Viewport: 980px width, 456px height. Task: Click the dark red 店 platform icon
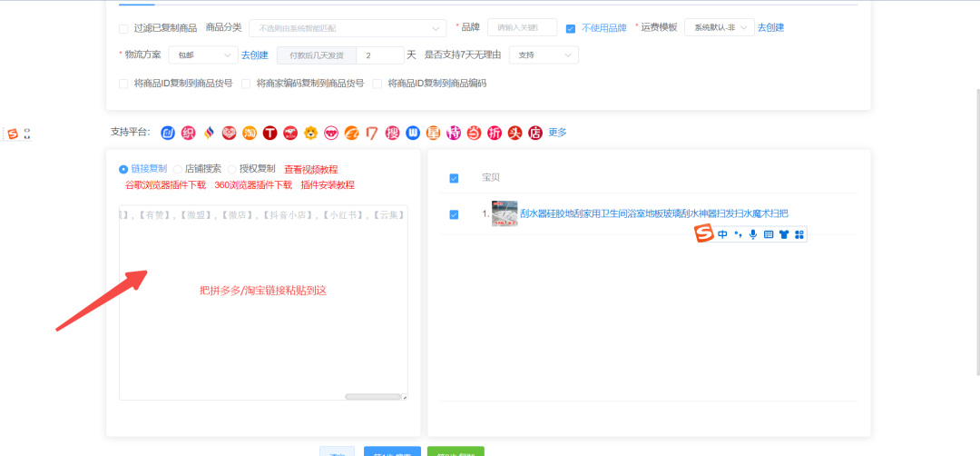pos(535,133)
